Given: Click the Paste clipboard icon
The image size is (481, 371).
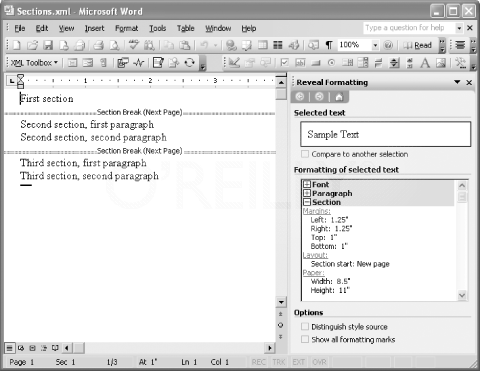Looking at the screenshot, I should [x=185, y=45].
